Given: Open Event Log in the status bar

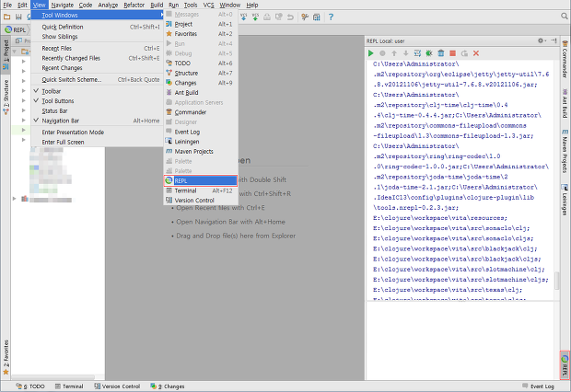Looking at the screenshot, I should [x=538, y=386].
